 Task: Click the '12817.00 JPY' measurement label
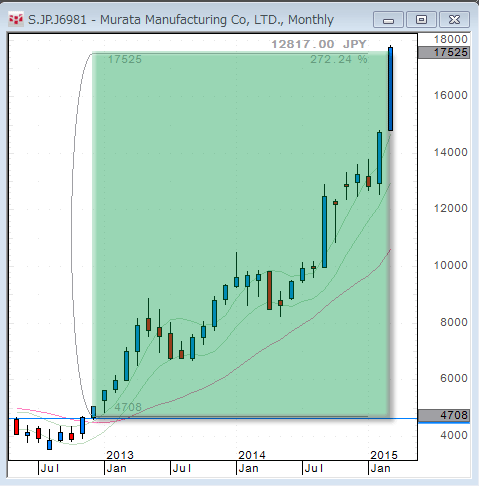coord(319,44)
